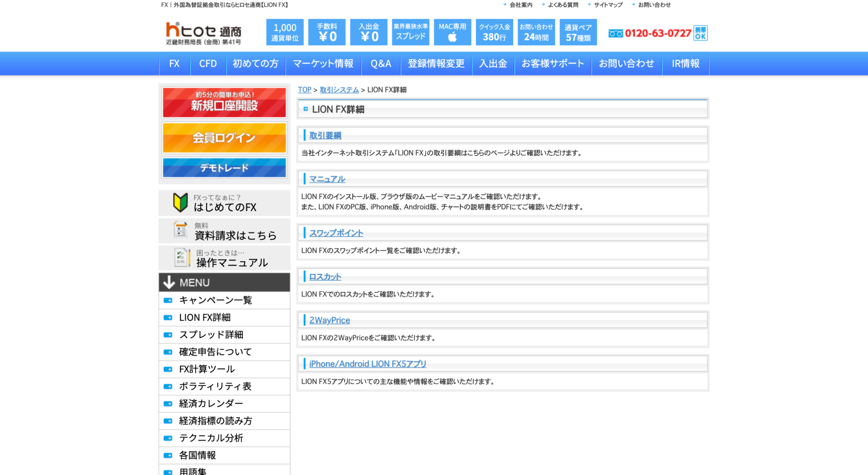Open the サイトマップ top link

coord(608,5)
